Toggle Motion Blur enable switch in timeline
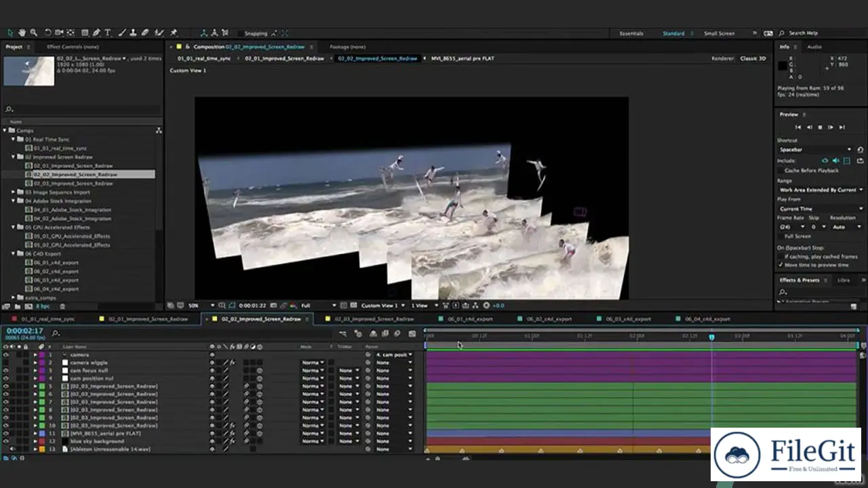The width and height of the screenshot is (868, 488). (397, 333)
